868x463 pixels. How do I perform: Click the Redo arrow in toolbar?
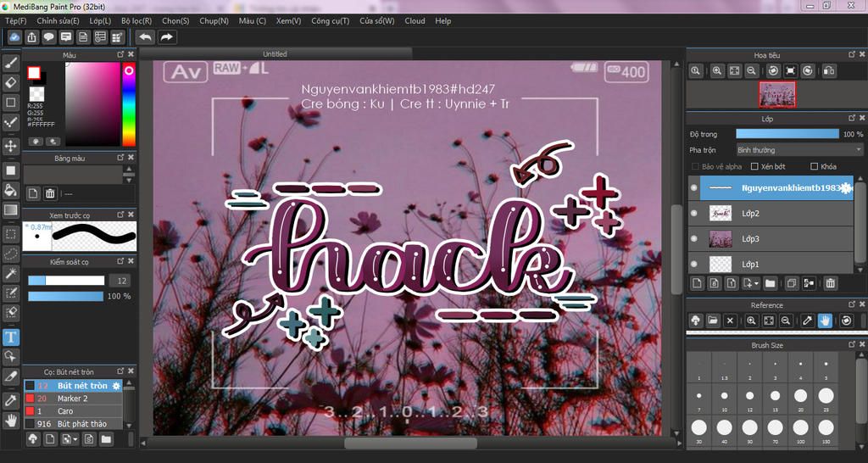pos(166,37)
